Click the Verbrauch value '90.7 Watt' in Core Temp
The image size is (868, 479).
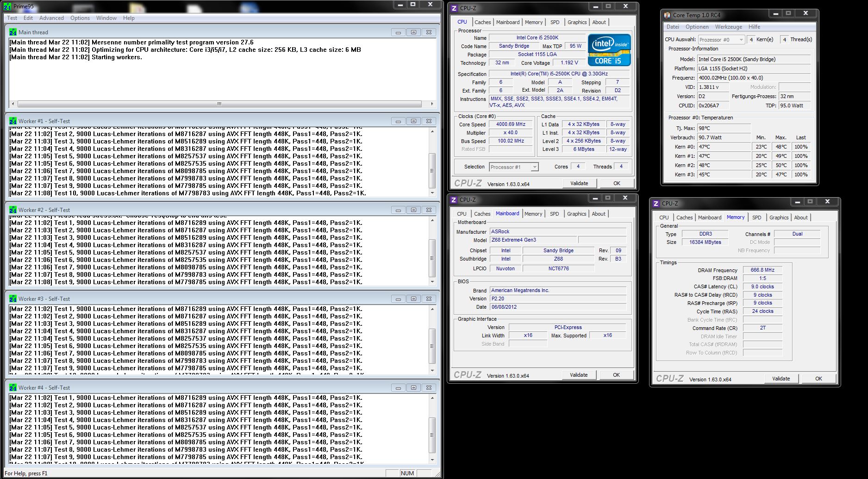724,137
